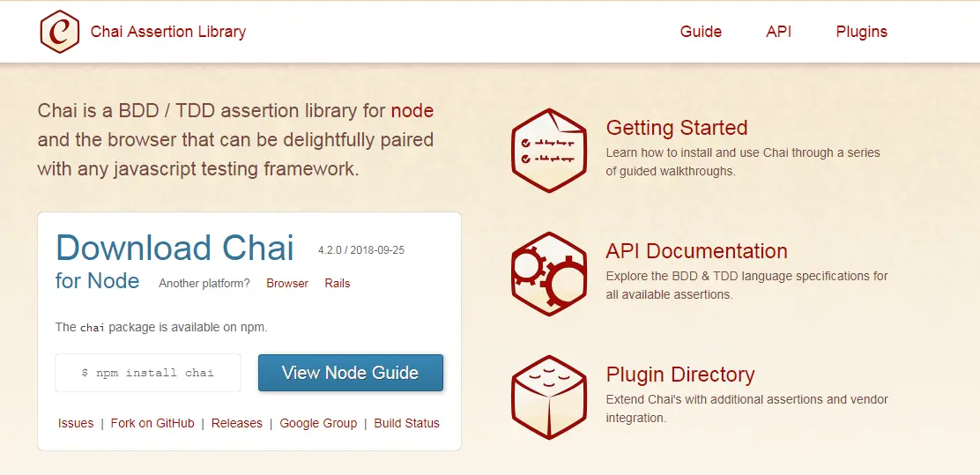The width and height of the screenshot is (980, 475).
Task: Go to Chai Assertion Library home title
Action: pos(168,31)
